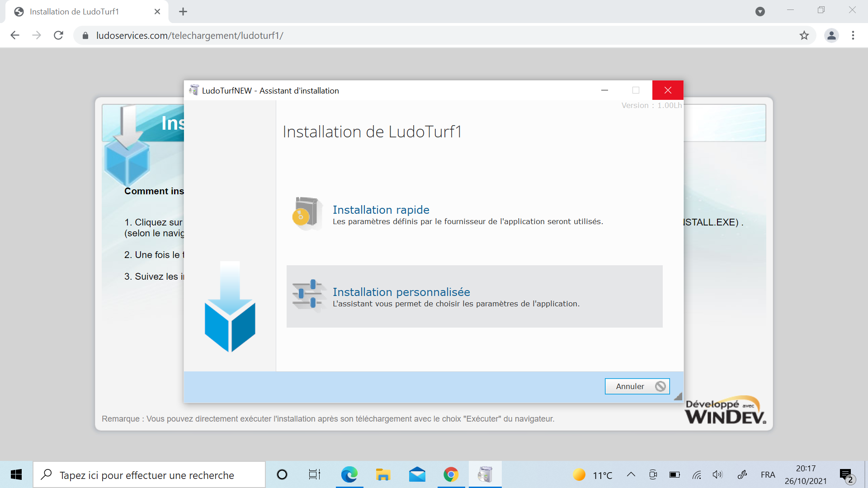Open File Explorer from taskbar

point(383,474)
